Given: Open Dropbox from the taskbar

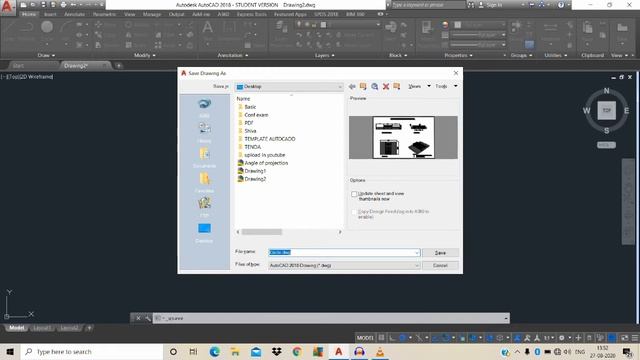Looking at the screenshot, I should [x=277, y=351].
